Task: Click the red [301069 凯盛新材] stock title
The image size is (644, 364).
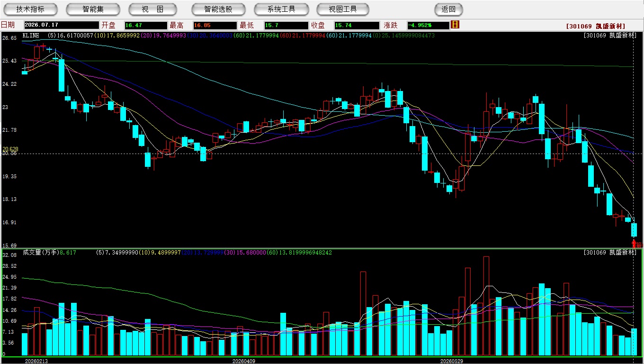Action: 595,26
